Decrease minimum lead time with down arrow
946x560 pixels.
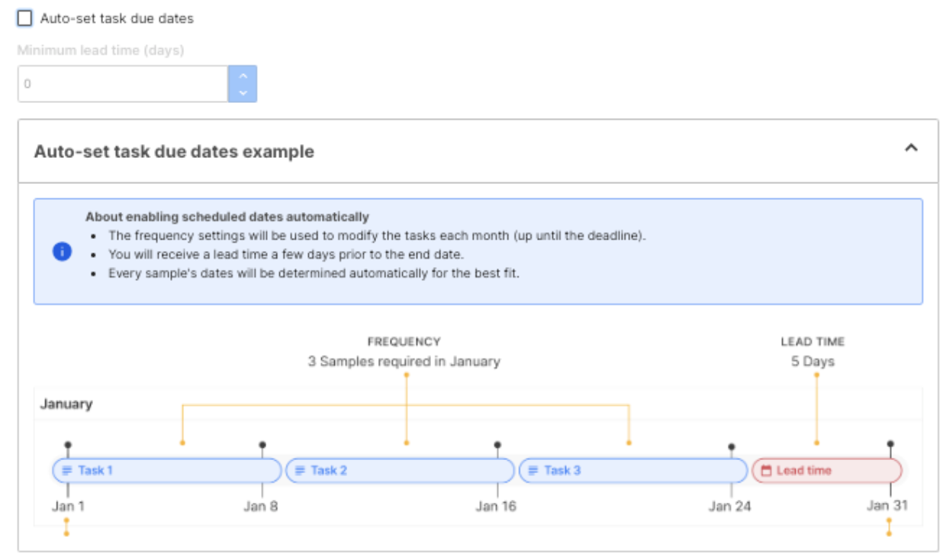[243, 92]
